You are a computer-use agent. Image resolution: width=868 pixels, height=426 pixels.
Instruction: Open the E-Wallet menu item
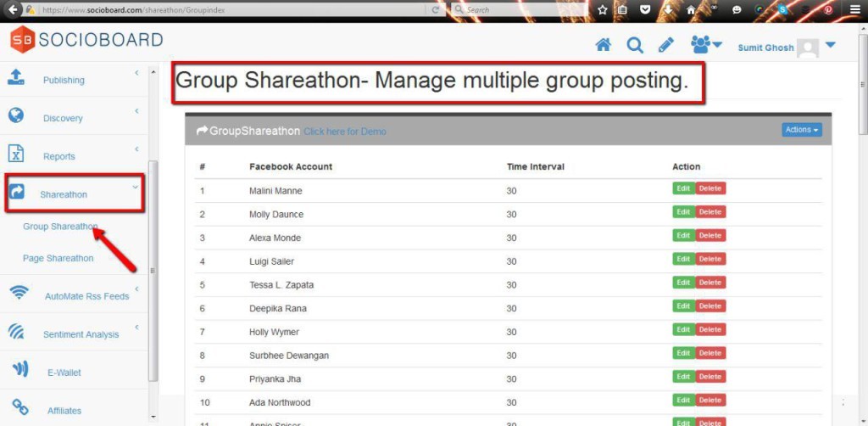pyautogui.click(x=64, y=373)
